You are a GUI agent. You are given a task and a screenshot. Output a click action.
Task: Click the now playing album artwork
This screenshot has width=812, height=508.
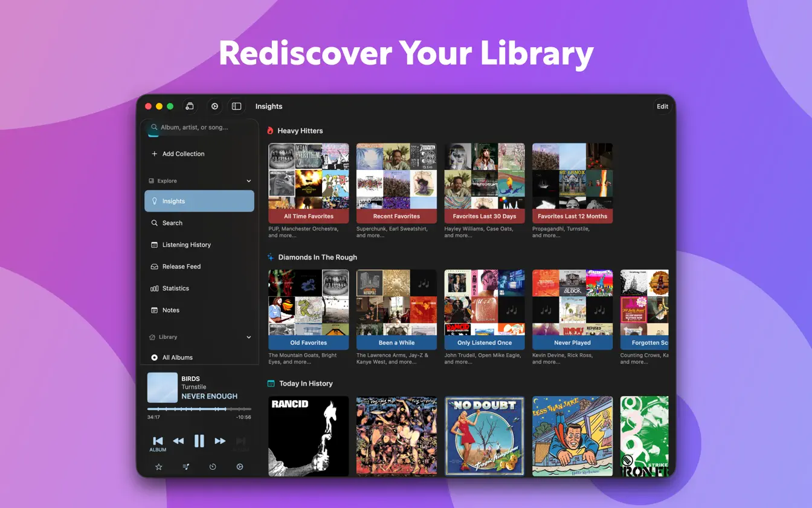coord(163,388)
